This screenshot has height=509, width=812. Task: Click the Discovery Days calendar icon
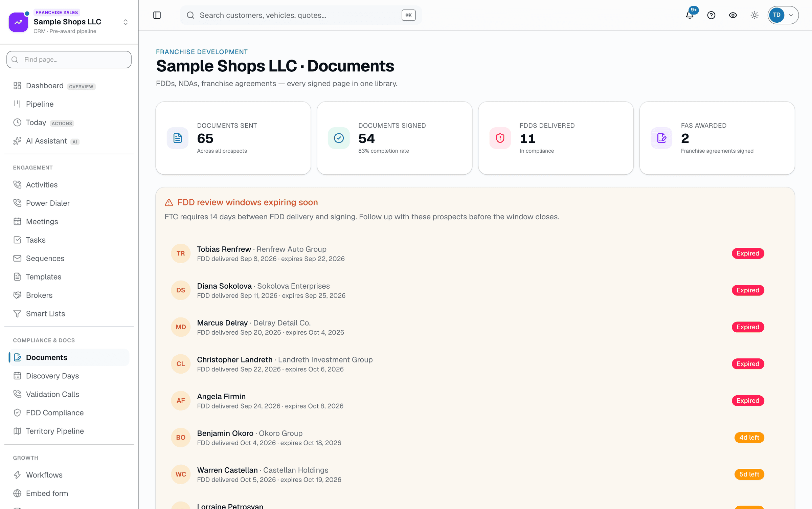pyautogui.click(x=17, y=376)
